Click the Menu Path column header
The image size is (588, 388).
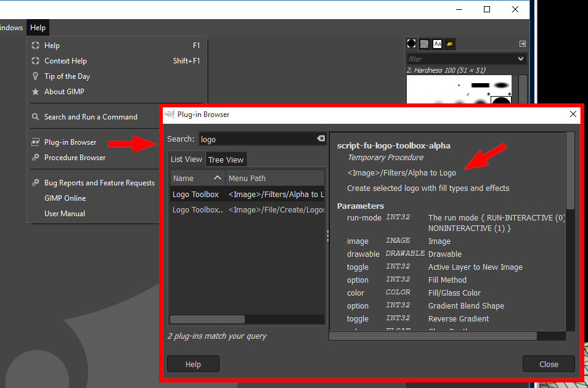pos(276,178)
